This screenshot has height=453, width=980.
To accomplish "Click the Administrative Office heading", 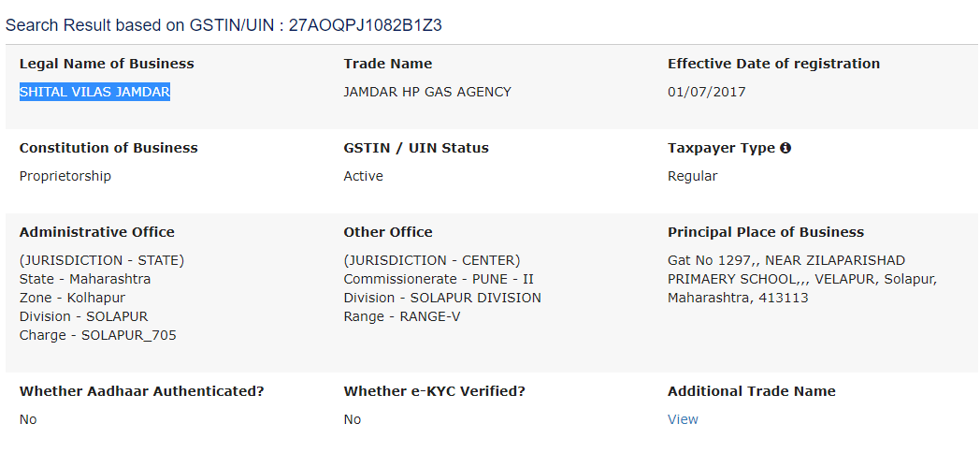I will (97, 232).
